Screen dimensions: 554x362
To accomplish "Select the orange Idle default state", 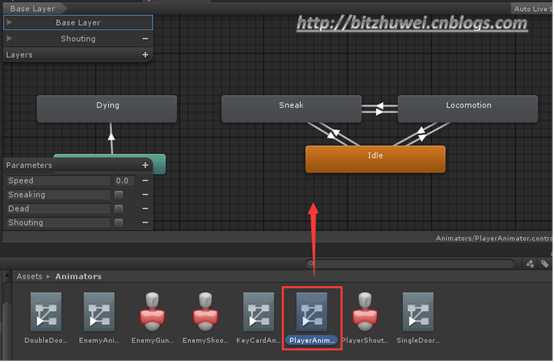I will tap(375, 159).
